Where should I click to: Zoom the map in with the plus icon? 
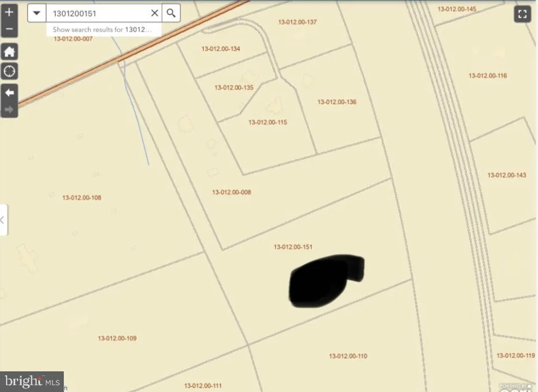[x=9, y=11]
